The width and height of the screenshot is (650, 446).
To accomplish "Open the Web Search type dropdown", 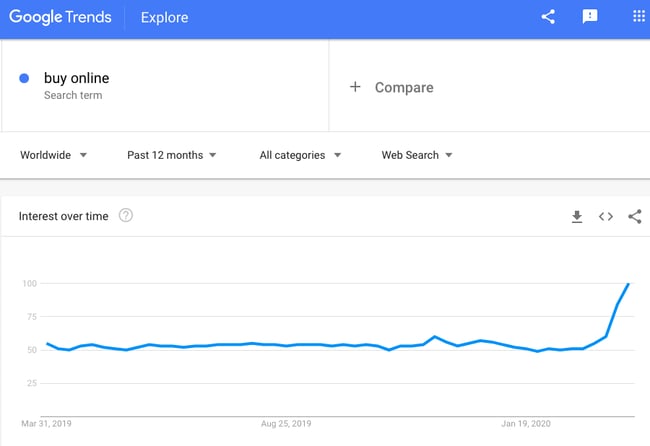I will pyautogui.click(x=417, y=155).
